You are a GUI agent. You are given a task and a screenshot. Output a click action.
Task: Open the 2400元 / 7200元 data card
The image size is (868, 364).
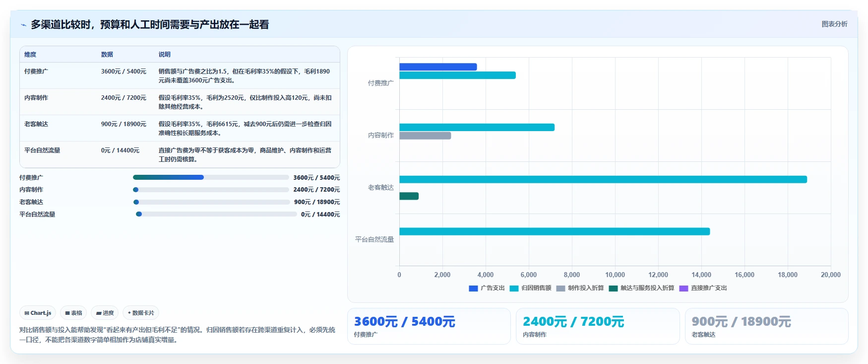tap(598, 326)
